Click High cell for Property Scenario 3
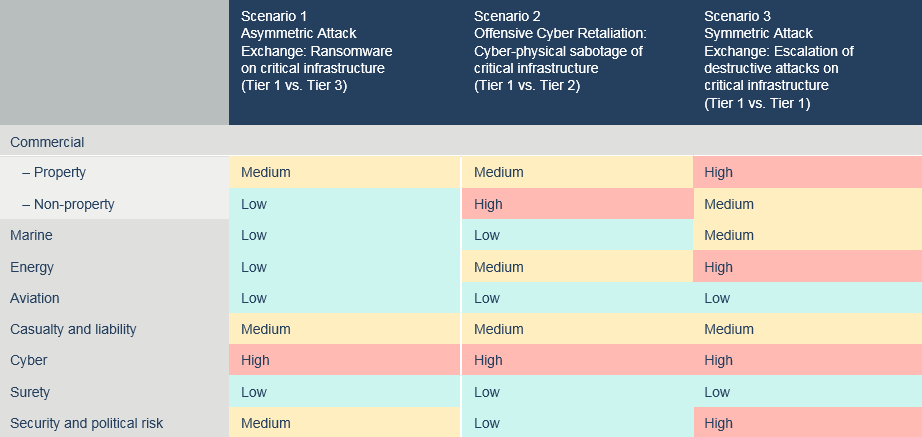This screenshot has width=922, height=437. coord(808,172)
